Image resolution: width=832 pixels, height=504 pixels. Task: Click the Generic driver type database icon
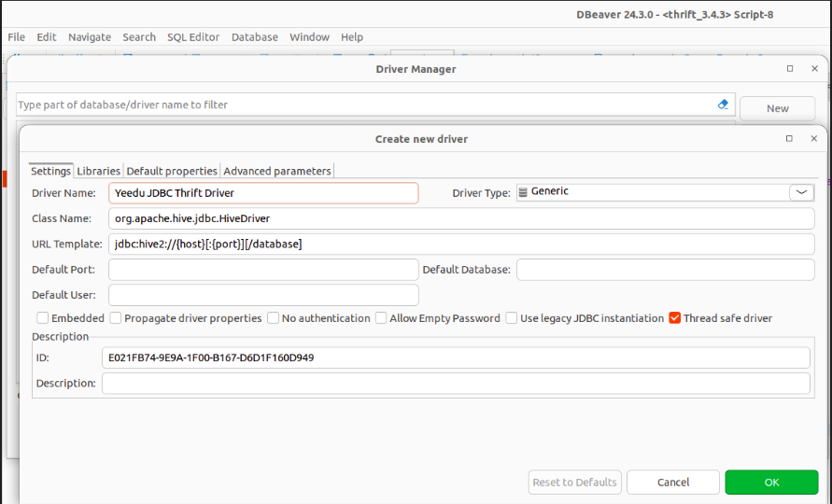pyautogui.click(x=523, y=192)
